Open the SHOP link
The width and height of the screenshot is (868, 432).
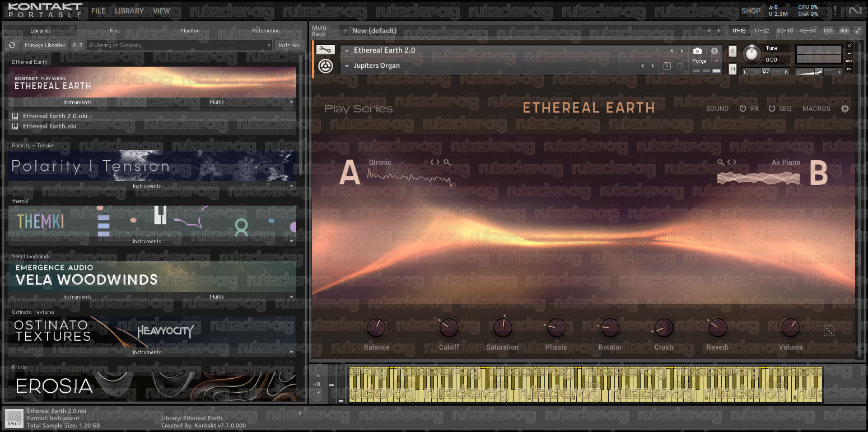click(x=751, y=11)
